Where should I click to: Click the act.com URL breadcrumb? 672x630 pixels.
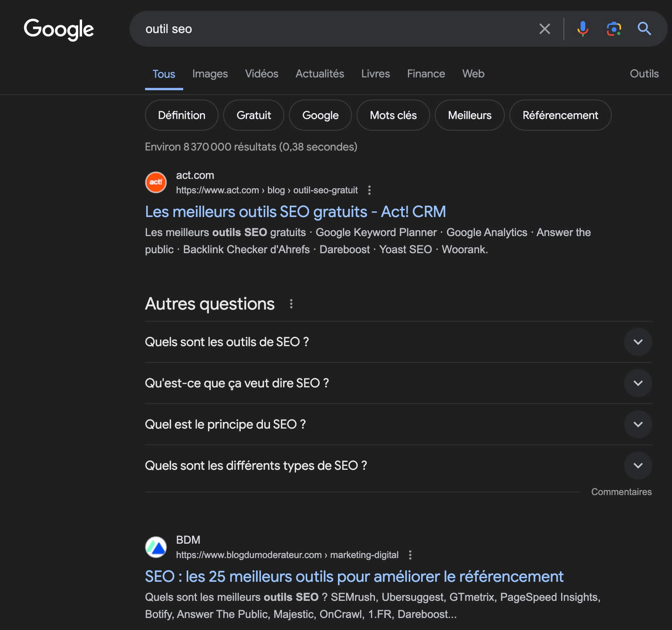267,190
